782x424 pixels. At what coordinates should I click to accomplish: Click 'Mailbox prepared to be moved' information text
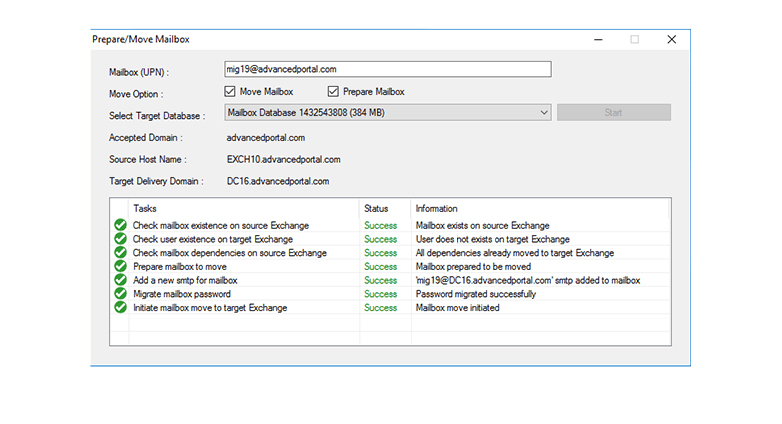(x=473, y=267)
